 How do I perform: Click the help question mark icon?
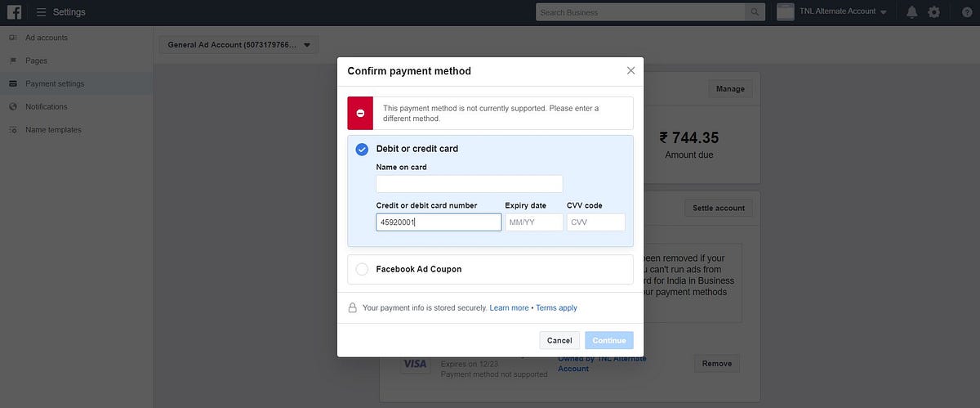(x=967, y=12)
